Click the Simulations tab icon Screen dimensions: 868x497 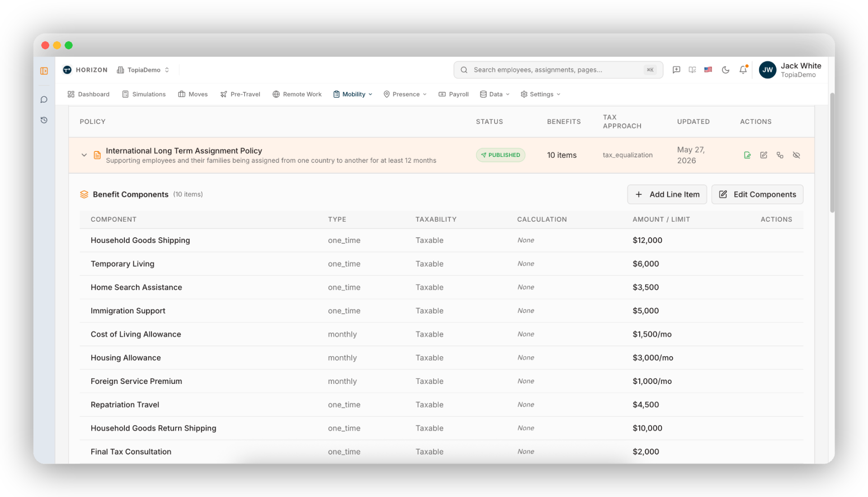(x=125, y=94)
